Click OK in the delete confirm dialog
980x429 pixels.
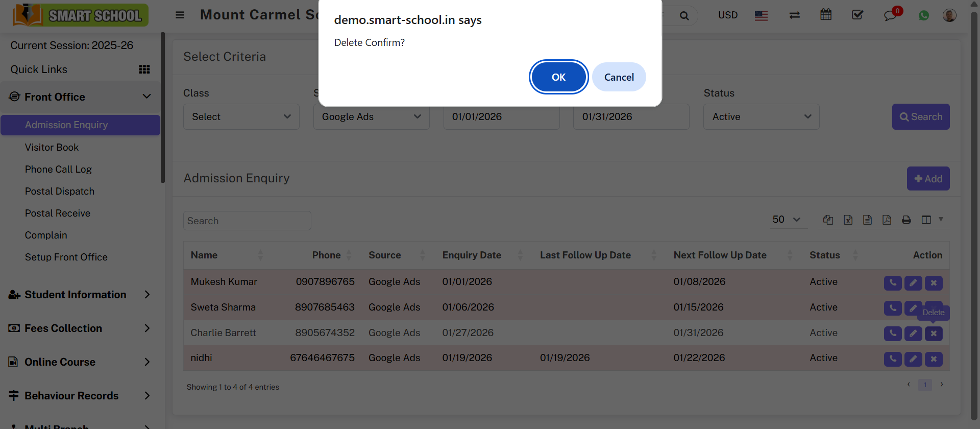(558, 77)
